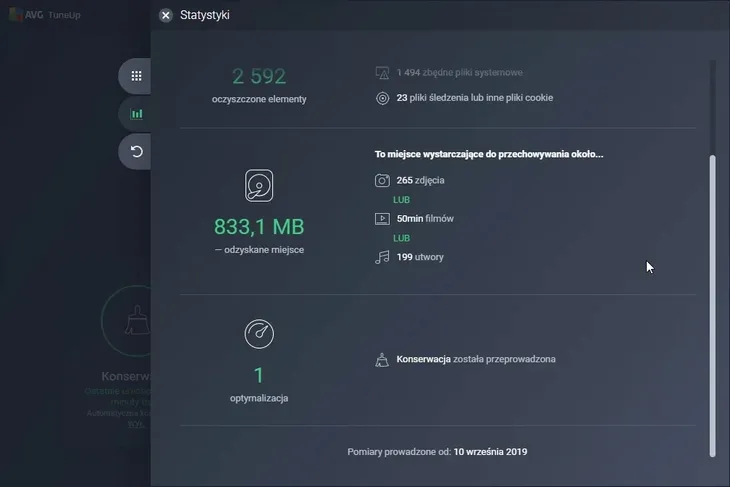Click the '10 września 2019' date
730x487 pixels.
[490, 452]
